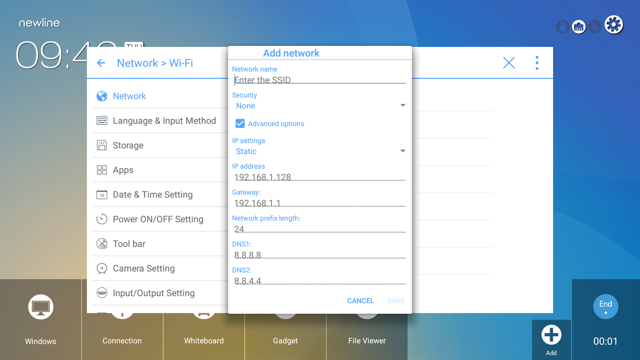The height and width of the screenshot is (360, 640).
Task: Click the Apps grid icon
Action: coord(102,170)
